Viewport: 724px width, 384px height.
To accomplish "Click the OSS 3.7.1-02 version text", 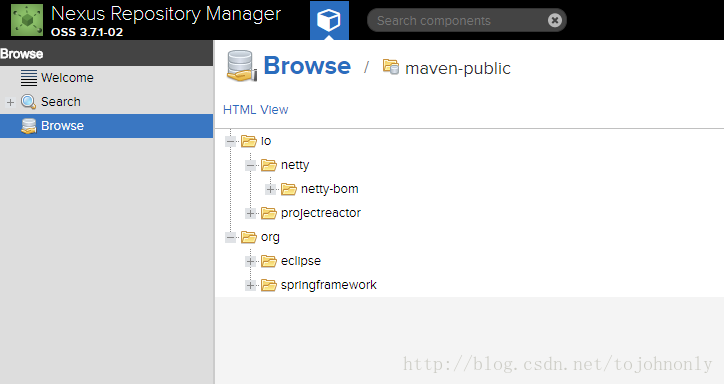I will point(87,32).
